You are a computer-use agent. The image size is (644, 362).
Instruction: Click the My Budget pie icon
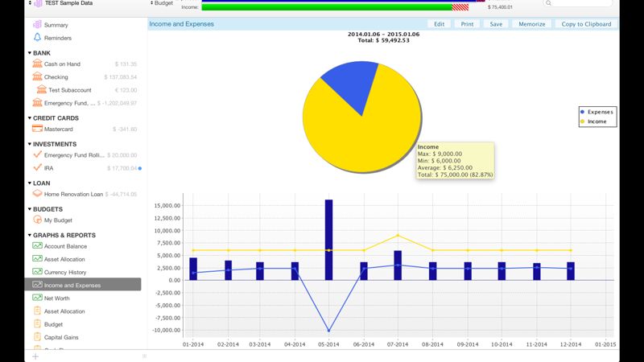(37, 220)
